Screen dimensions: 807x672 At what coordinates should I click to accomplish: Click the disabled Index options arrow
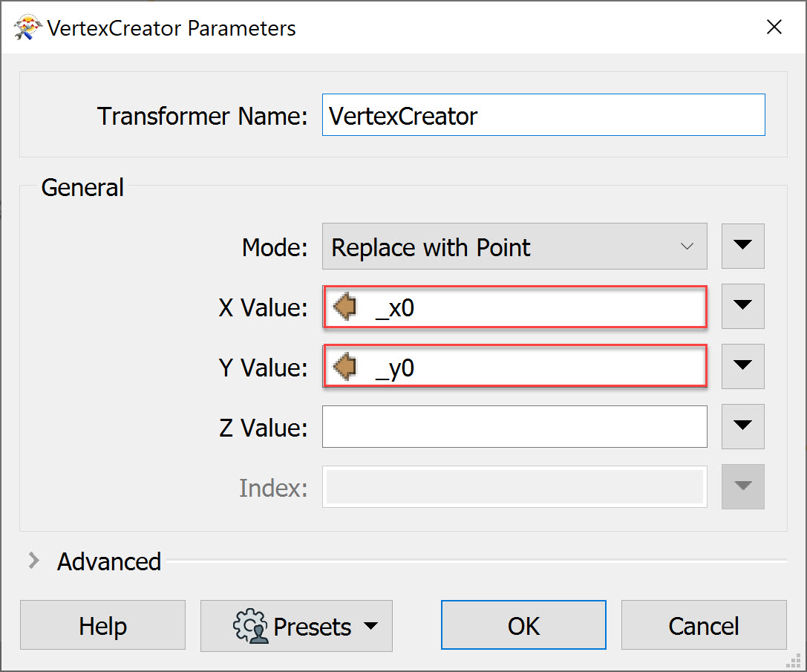(742, 486)
